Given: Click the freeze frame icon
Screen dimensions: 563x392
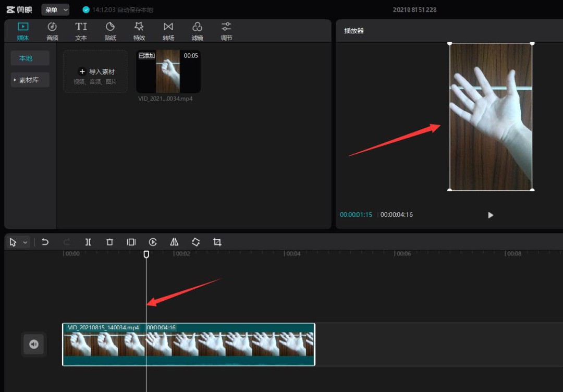Looking at the screenshot, I should tap(131, 242).
